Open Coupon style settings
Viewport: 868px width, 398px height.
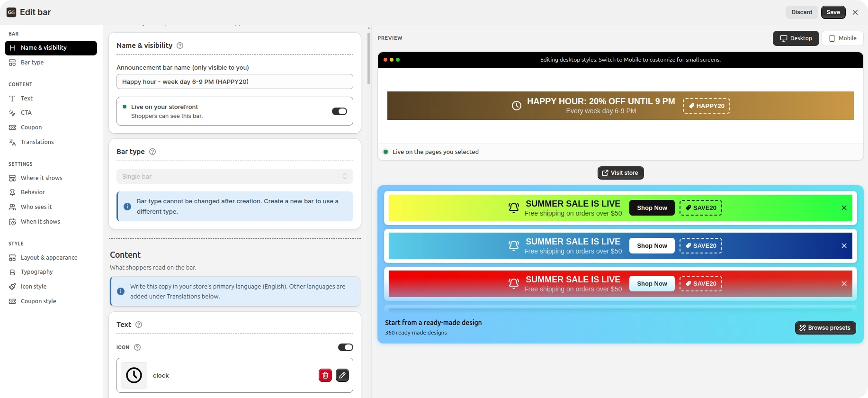coord(51,301)
